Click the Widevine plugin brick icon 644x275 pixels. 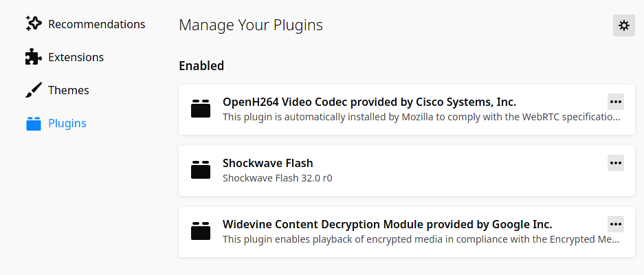pyautogui.click(x=201, y=231)
